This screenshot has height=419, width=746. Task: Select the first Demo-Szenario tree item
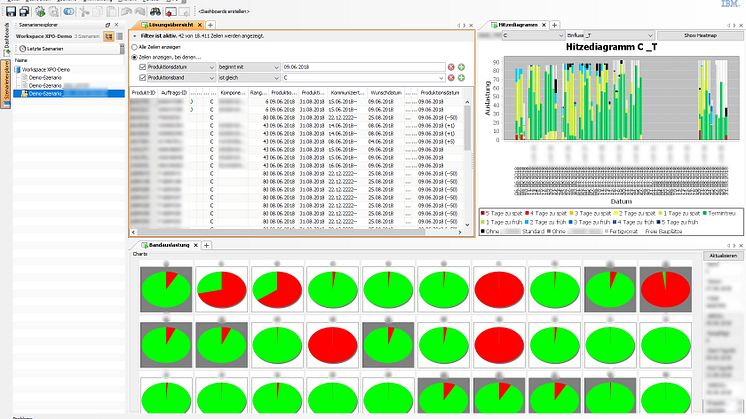[45, 78]
